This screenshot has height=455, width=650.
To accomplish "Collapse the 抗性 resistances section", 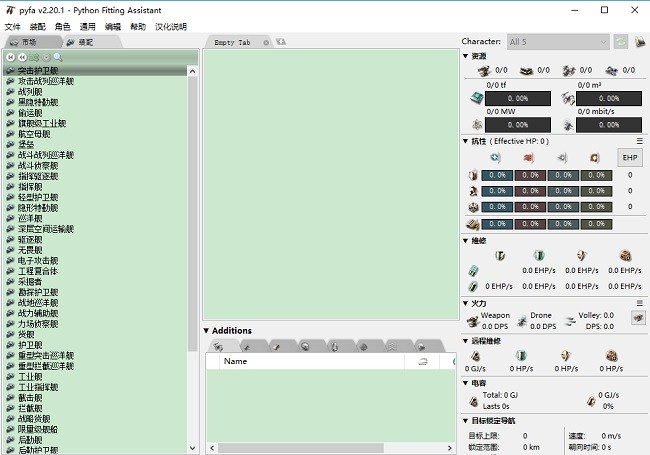I will pyautogui.click(x=466, y=141).
